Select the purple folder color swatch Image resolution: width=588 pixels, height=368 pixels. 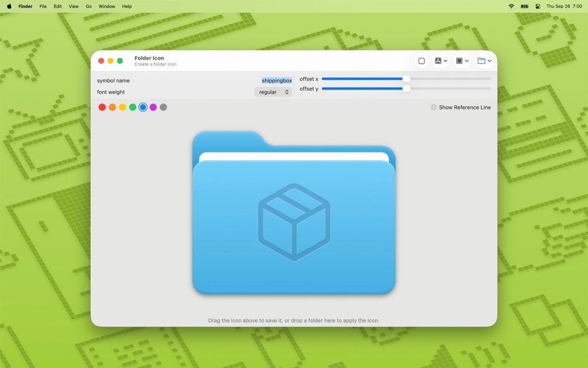coord(153,107)
